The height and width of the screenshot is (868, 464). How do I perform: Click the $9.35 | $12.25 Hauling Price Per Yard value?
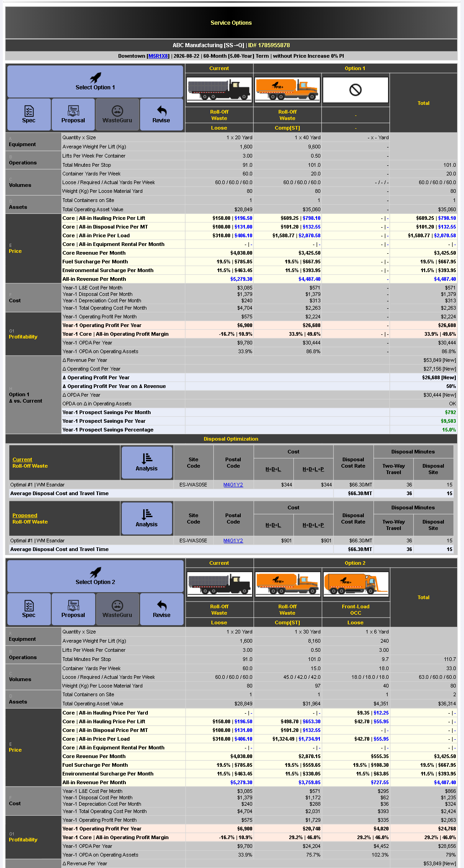click(x=373, y=713)
